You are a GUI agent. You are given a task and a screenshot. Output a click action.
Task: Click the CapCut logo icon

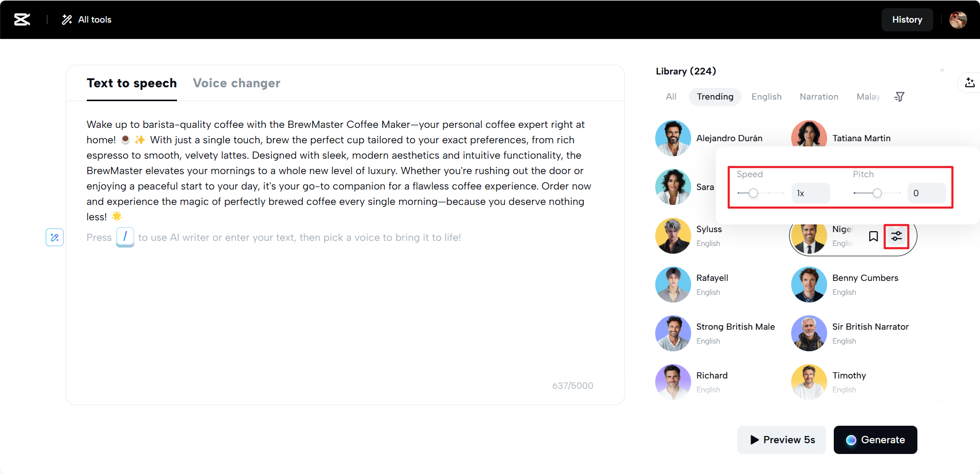(x=22, y=20)
